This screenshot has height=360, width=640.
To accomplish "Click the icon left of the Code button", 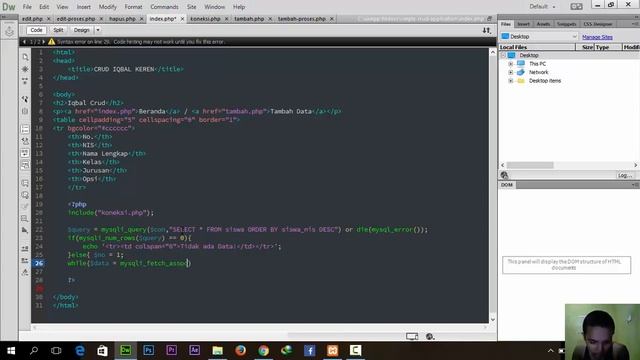I will 9,31.
